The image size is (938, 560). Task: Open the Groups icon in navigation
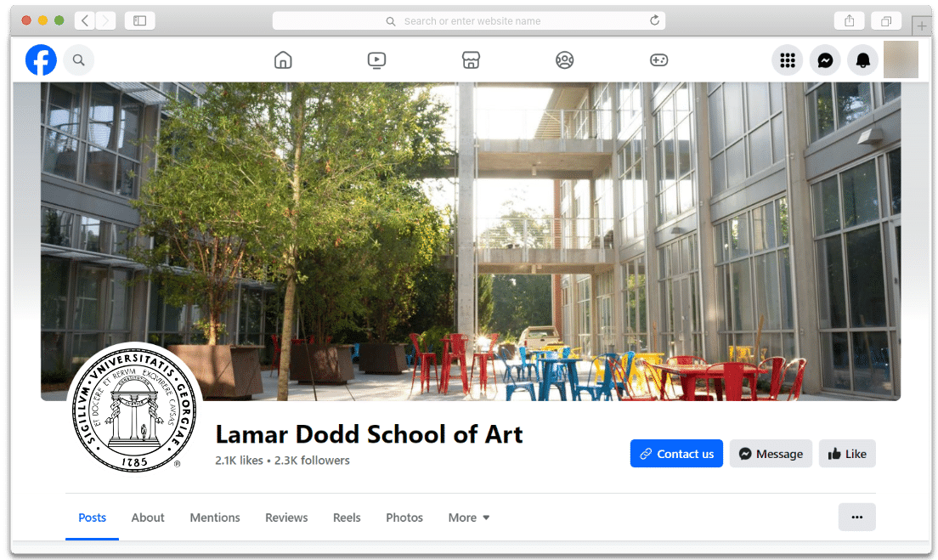564,59
